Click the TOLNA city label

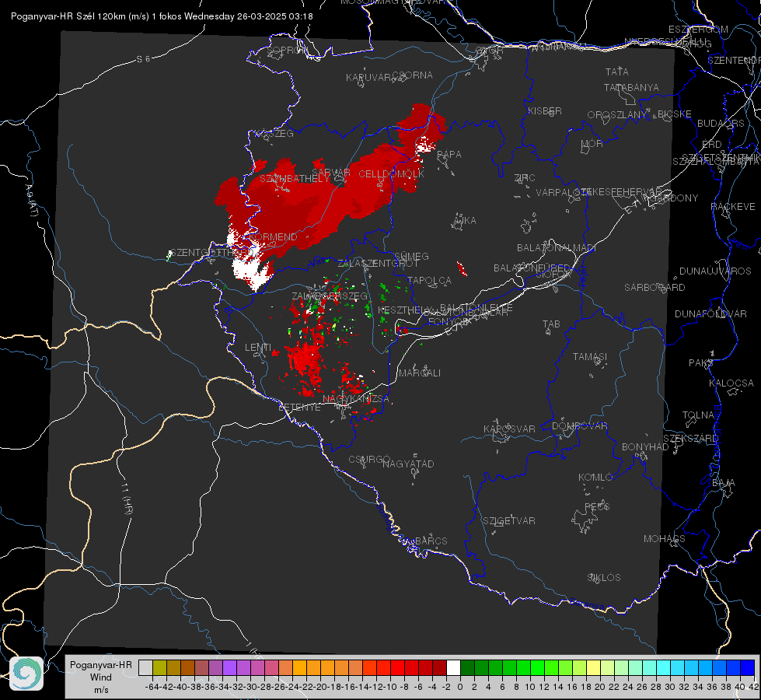(x=698, y=415)
